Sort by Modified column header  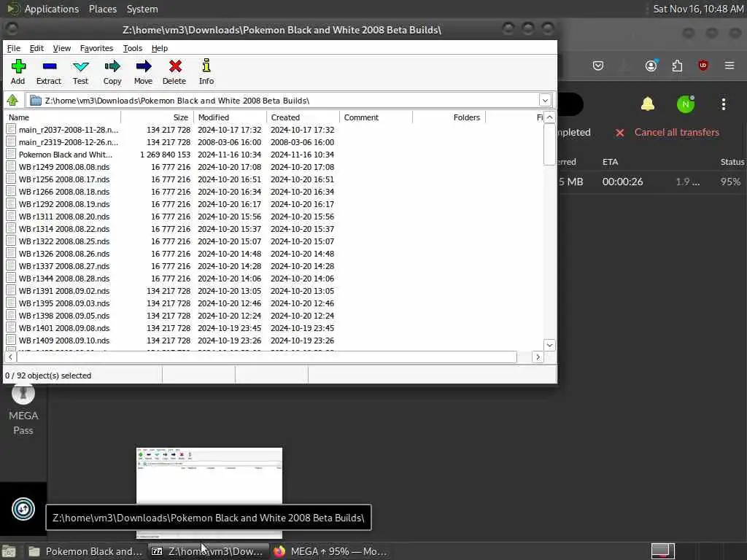(x=230, y=117)
